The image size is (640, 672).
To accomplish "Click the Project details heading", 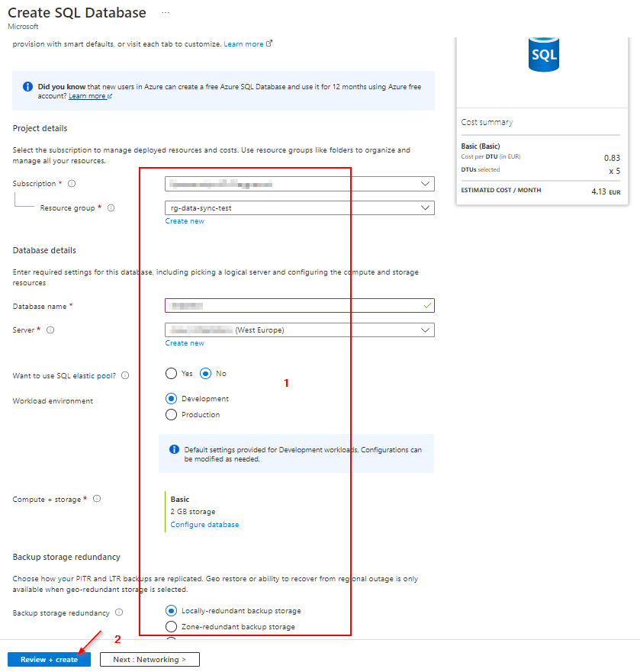I will click(40, 128).
